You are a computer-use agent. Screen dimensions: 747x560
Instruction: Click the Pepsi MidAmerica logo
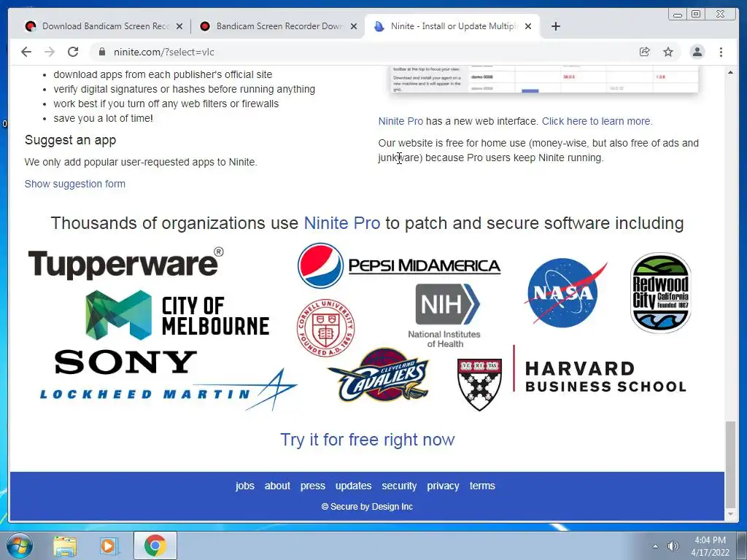399,265
